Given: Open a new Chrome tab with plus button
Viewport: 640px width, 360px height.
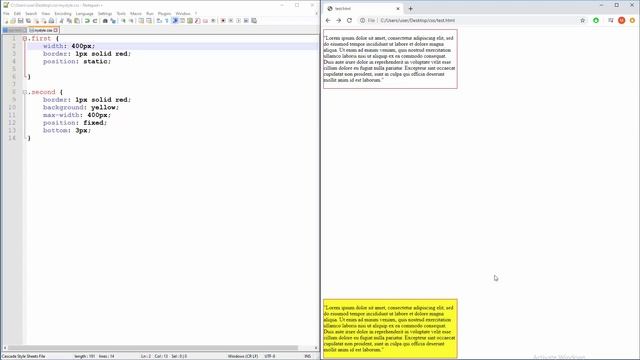Looking at the screenshot, I should (x=411, y=9).
